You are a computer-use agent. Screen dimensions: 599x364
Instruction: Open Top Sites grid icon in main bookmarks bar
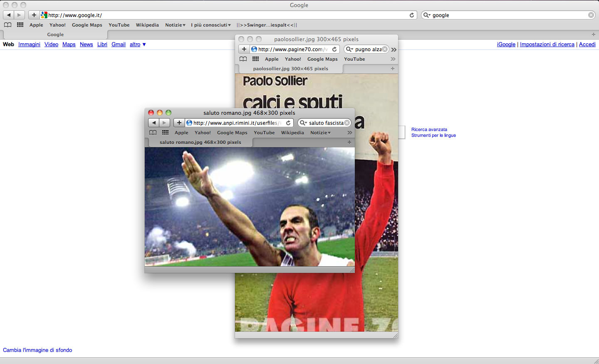tap(20, 25)
